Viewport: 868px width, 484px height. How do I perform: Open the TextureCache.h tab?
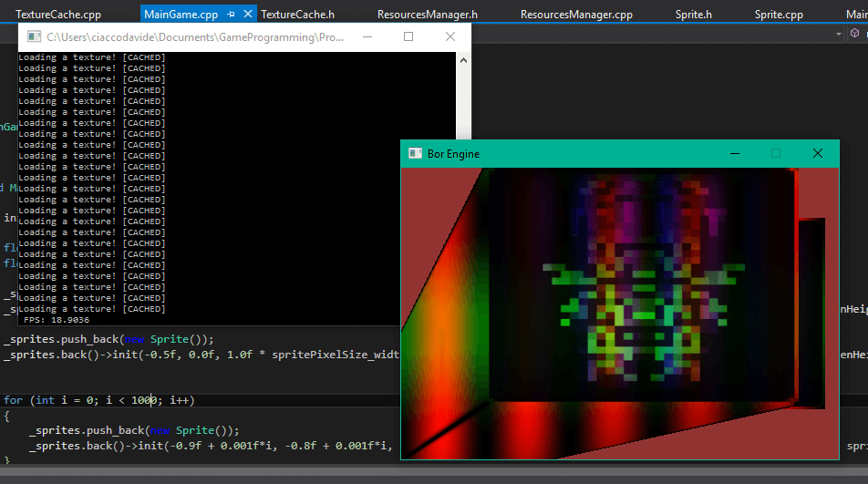pyautogui.click(x=297, y=15)
